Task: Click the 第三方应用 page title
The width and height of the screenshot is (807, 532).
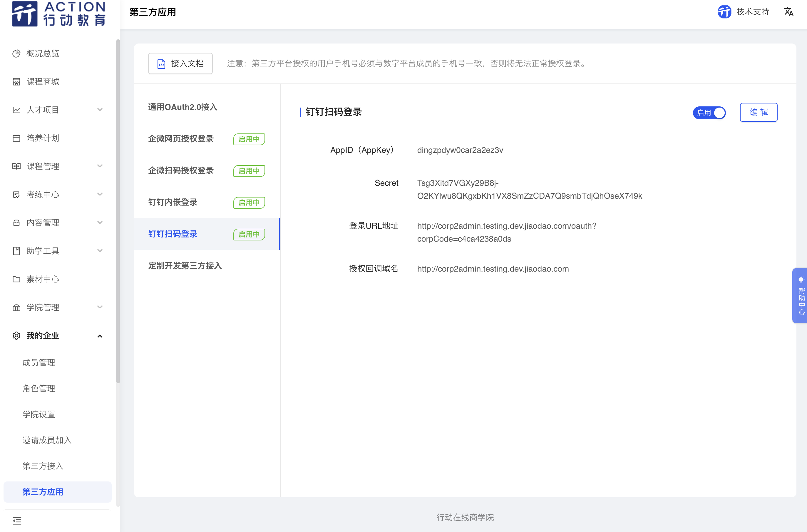Action: [153, 12]
